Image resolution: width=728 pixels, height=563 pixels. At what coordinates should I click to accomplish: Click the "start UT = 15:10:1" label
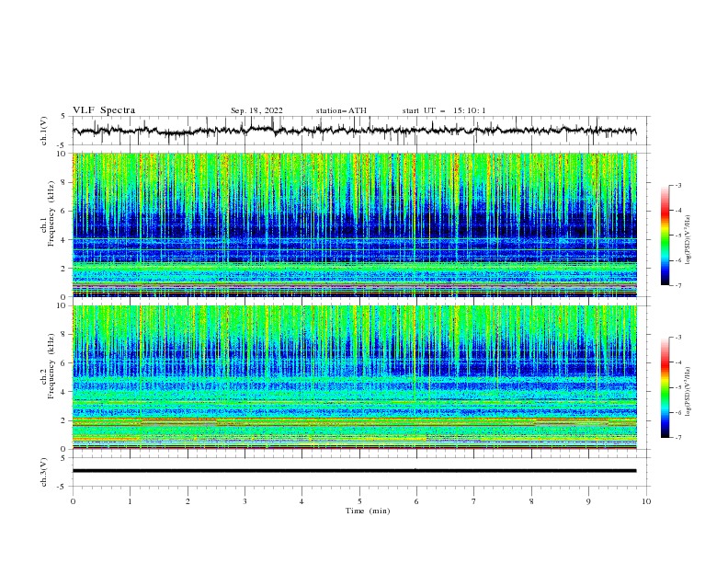click(444, 110)
